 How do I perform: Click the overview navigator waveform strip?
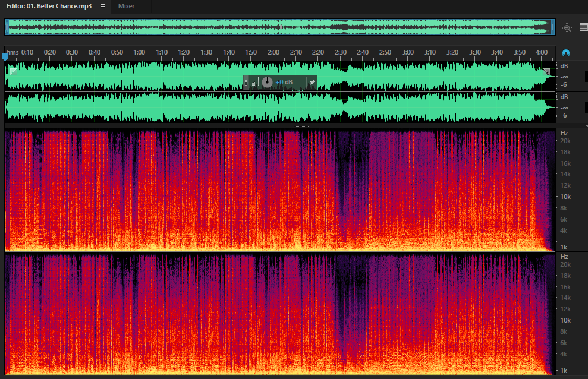tap(280, 27)
